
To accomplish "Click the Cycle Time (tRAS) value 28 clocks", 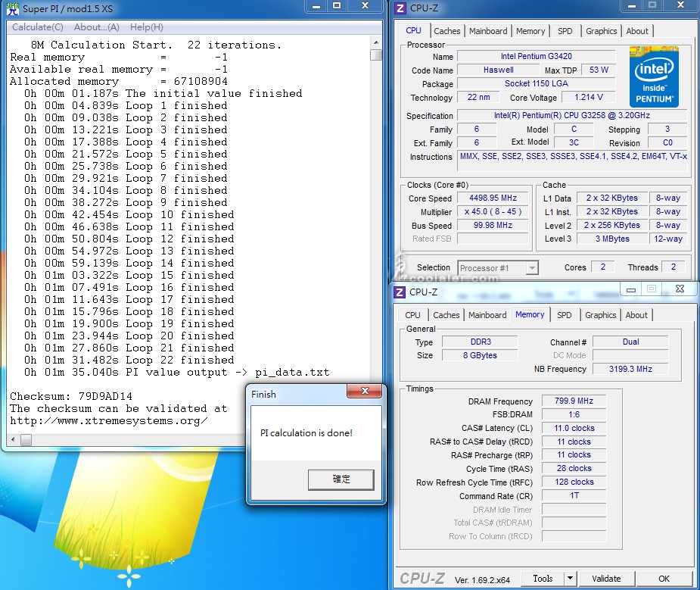I will click(574, 469).
